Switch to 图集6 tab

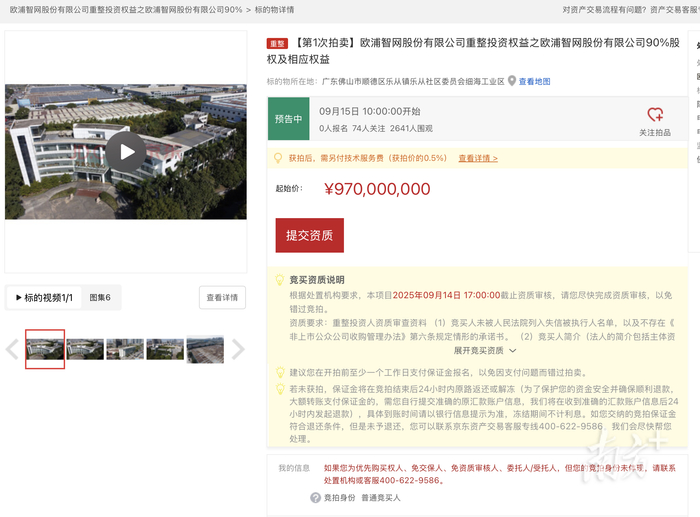tap(100, 298)
